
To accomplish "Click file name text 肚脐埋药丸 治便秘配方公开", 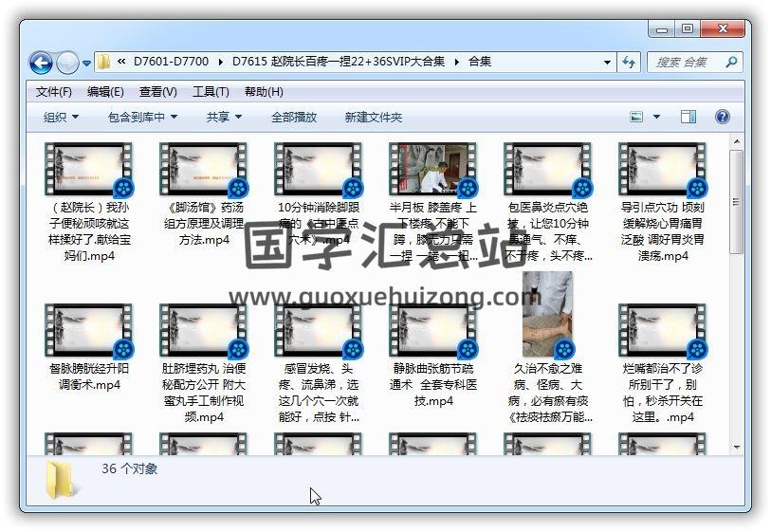I will click(204, 393).
